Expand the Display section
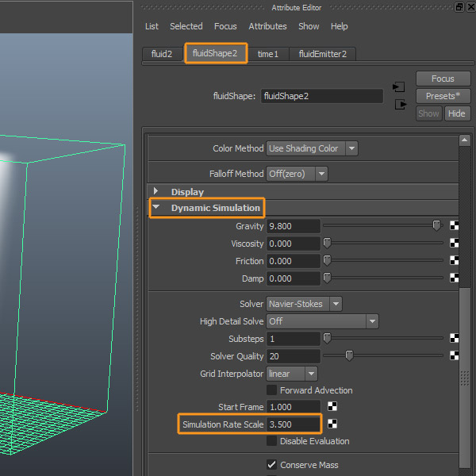This screenshot has width=476, height=476. pos(155,191)
